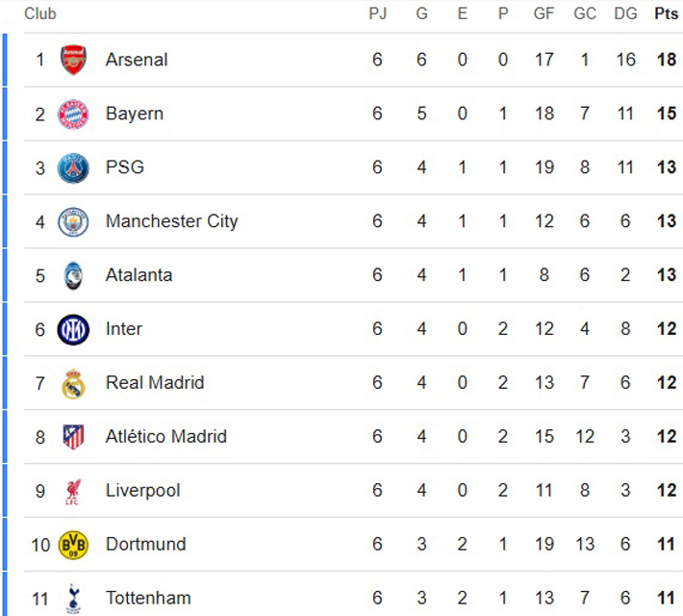The width and height of the screenshot is (683, 616).
Task: Click the Manchester City crest
Action: click(x=73, y=221)
